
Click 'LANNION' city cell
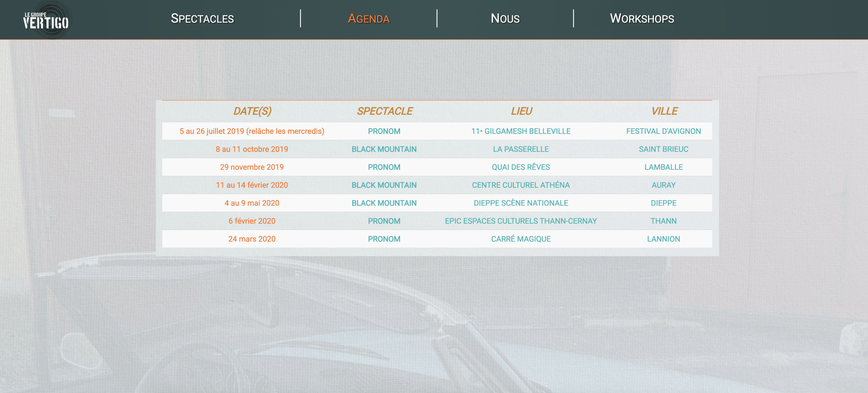pyautogui.click(x=664, y=239)
